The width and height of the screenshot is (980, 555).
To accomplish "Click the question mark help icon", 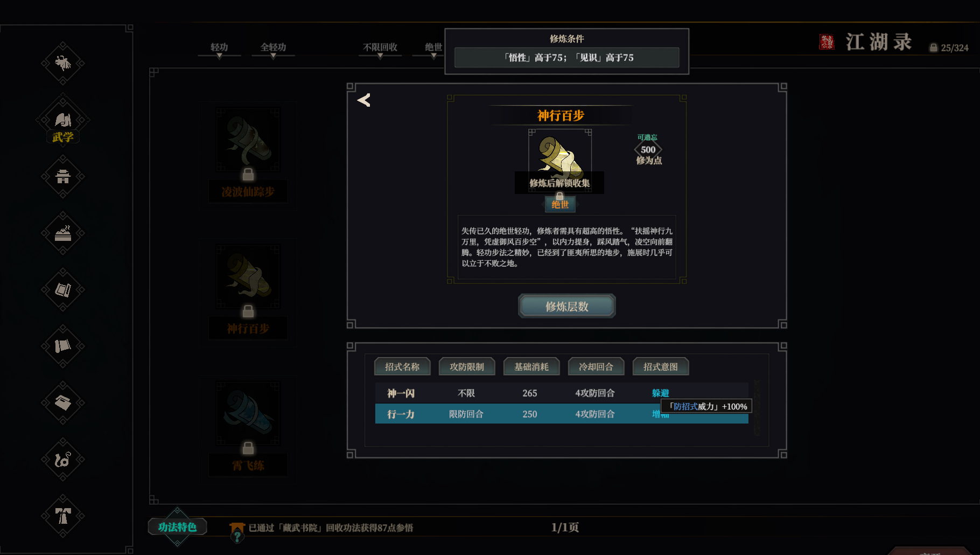I will click(237, 537).
